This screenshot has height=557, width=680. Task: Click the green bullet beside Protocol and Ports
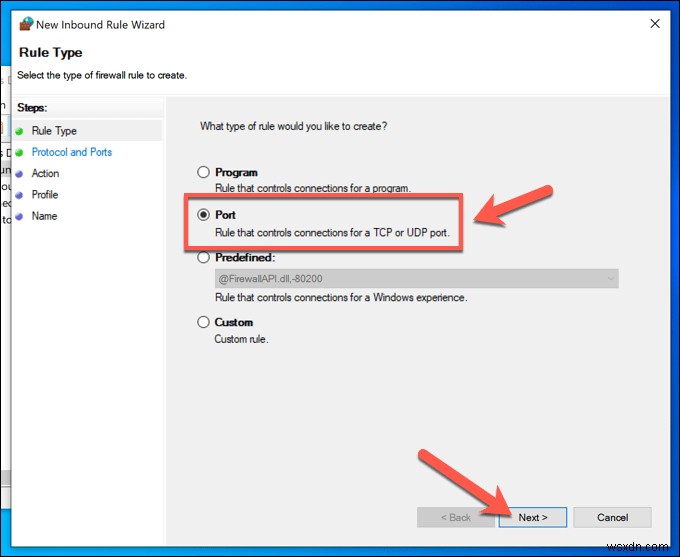(19, 152)
